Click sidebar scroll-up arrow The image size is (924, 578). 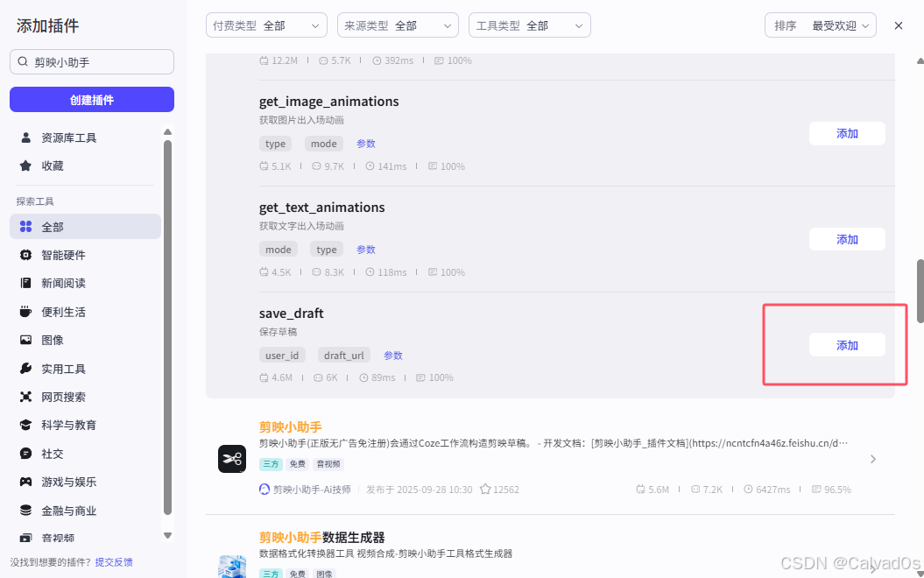(x=167, y=132)
